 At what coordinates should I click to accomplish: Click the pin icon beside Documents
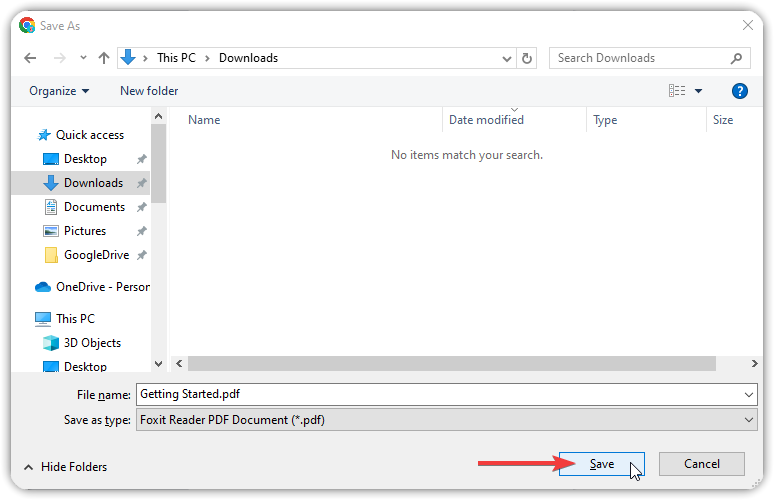coord(142,207)
